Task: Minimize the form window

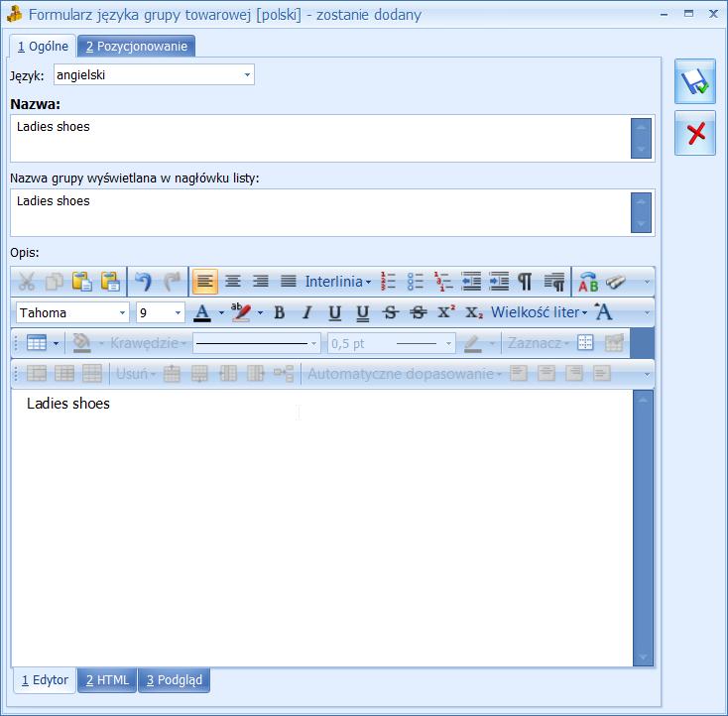Action: tap(665, 15)
